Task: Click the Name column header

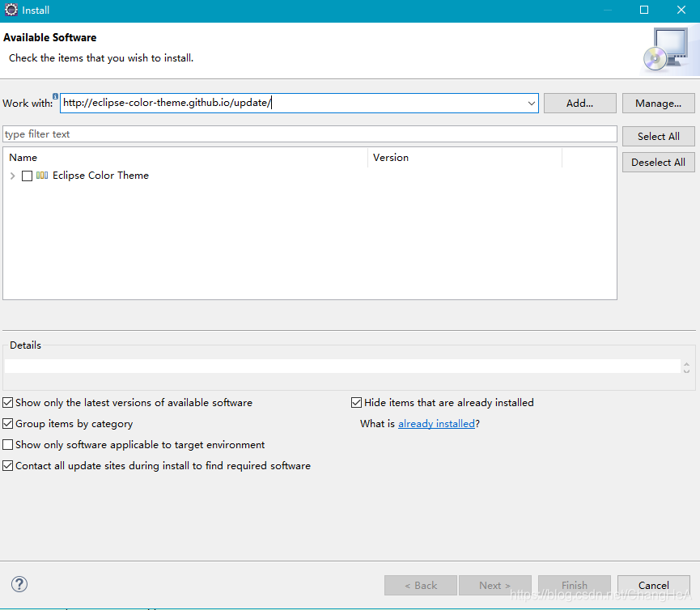Action: point(185,158)
